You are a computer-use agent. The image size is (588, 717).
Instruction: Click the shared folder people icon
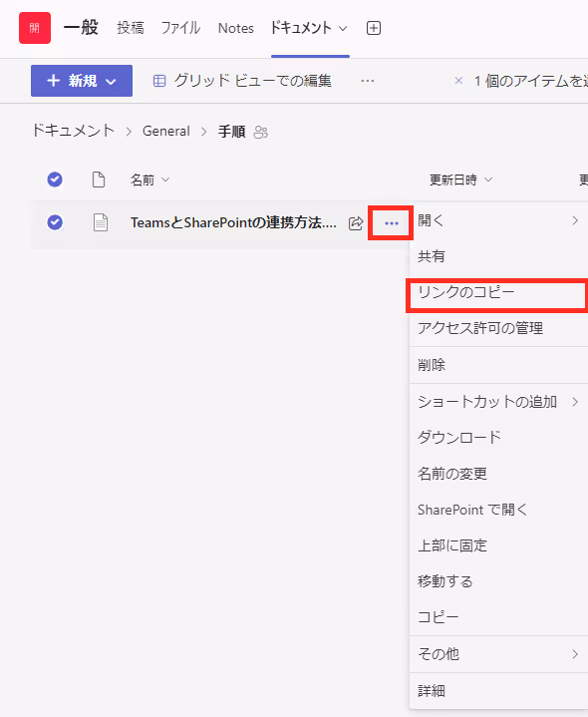[x=260, y=133]
